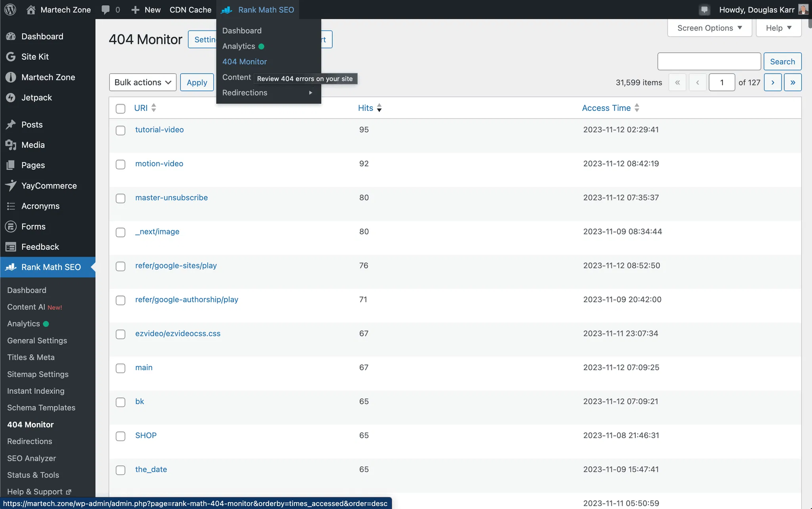Viewport: 812px width, 509px height.
Task: Expand the Help tab dropdown
Action: tap(778, 28)
